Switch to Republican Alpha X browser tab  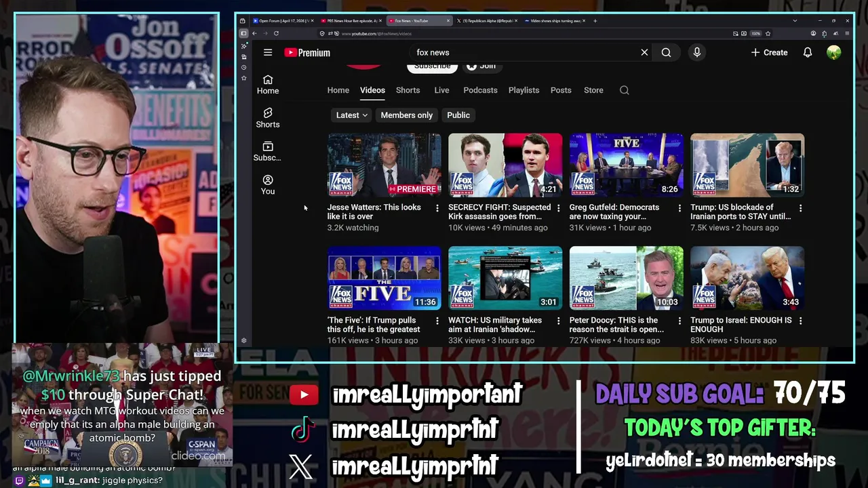[486, 21]
